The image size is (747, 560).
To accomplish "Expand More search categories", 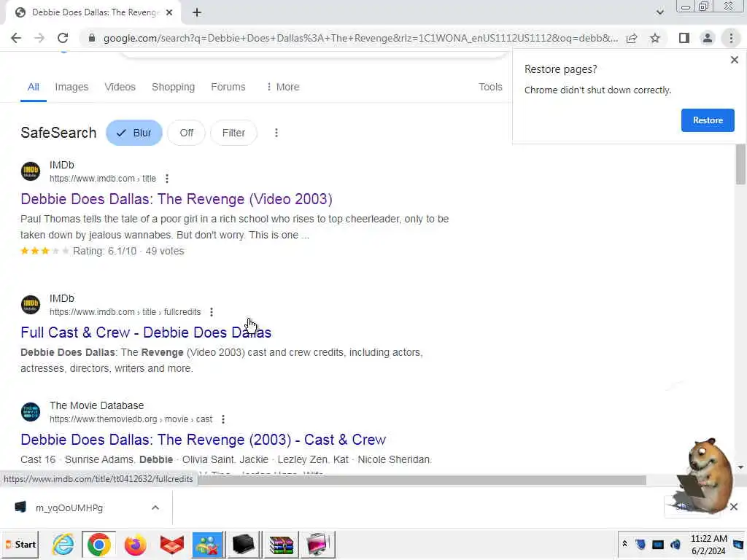I will pyautogui.click(x=282, y=87).
